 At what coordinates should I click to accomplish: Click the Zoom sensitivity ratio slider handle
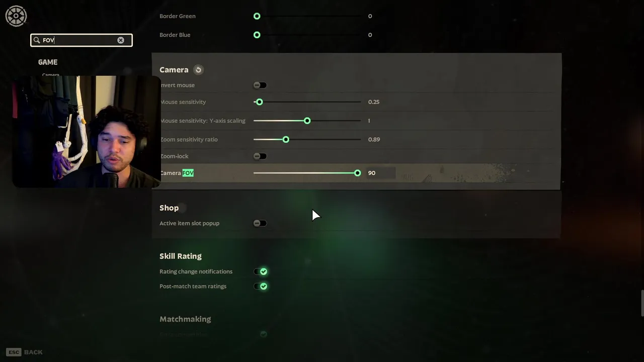pos(286,139)
